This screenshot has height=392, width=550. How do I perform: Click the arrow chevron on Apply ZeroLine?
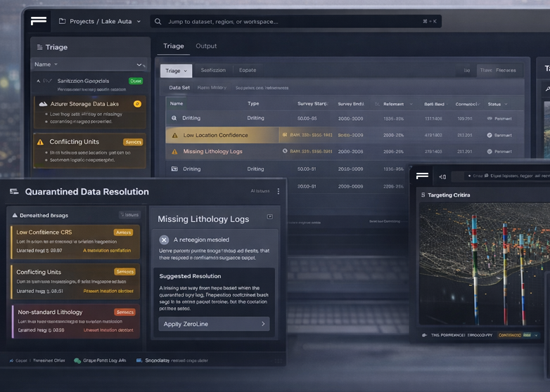(263, 324)
